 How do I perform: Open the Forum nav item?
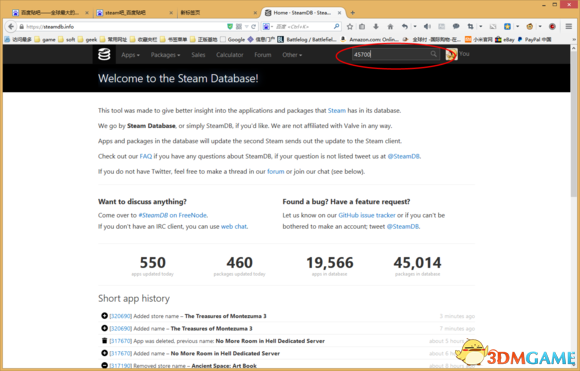pyautogui.click(x=263, y=55)
